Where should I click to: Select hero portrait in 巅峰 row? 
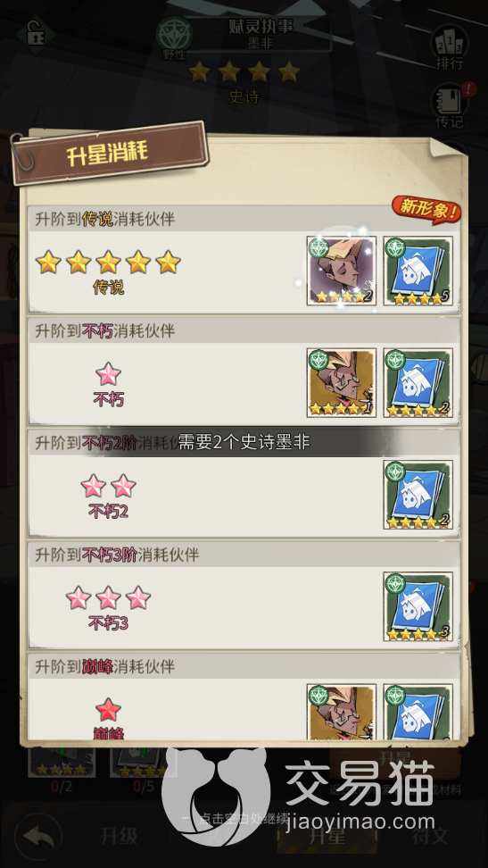[x=342, y=712]
